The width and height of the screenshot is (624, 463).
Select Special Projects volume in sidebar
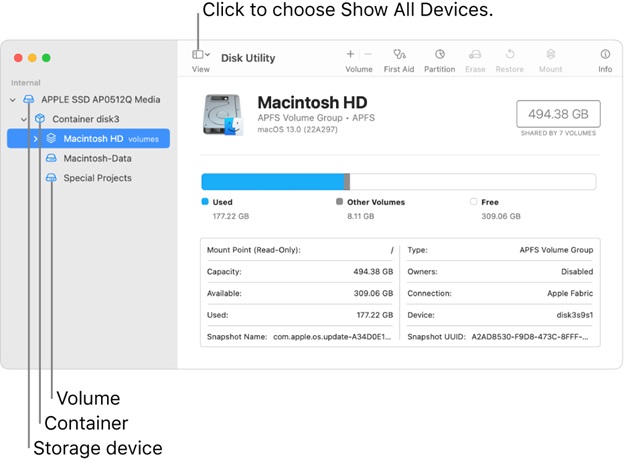(97, 178)
